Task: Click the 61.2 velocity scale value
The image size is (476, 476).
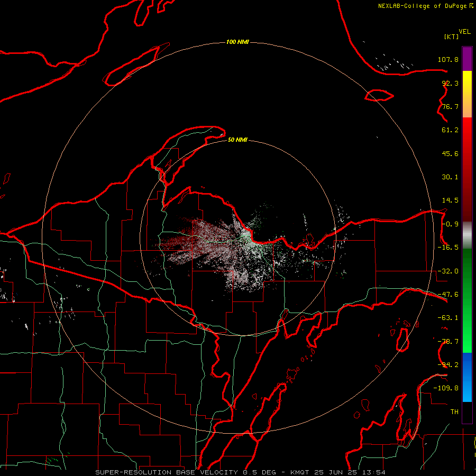Action: pyautogui.click(x=450, y=130)
